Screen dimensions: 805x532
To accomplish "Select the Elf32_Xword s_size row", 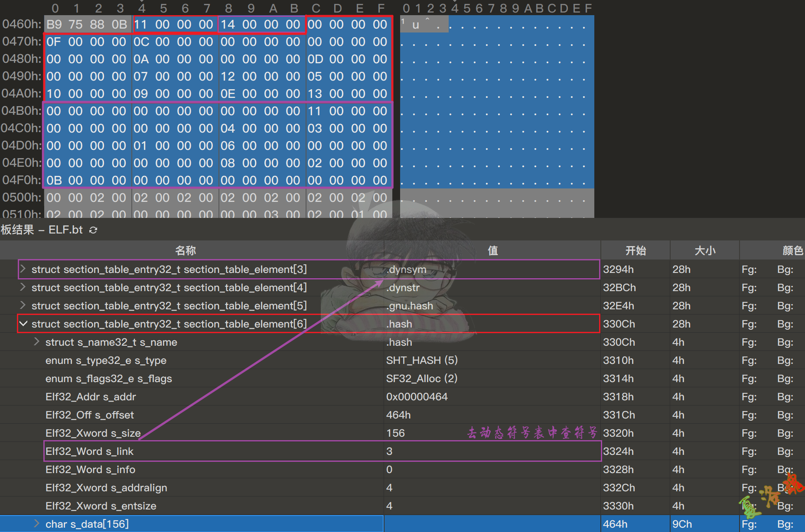I will pyautogui.click(x=93, y=433).
